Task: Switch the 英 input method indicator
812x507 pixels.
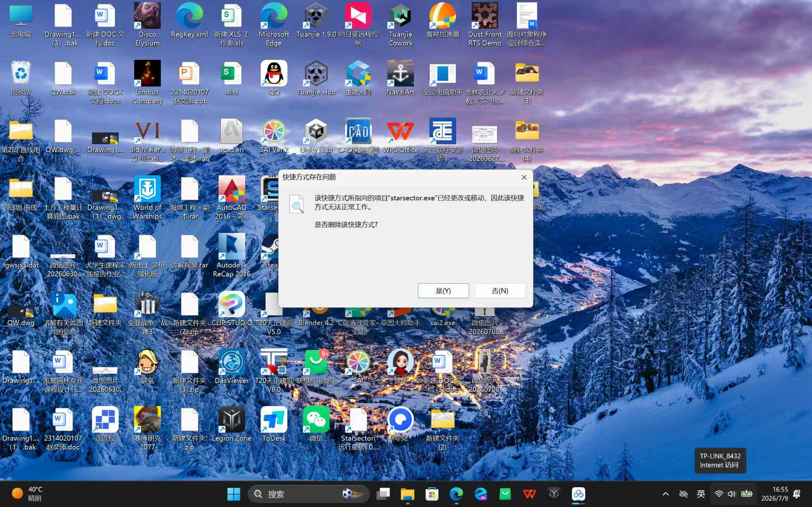Action: pos(701,494)
